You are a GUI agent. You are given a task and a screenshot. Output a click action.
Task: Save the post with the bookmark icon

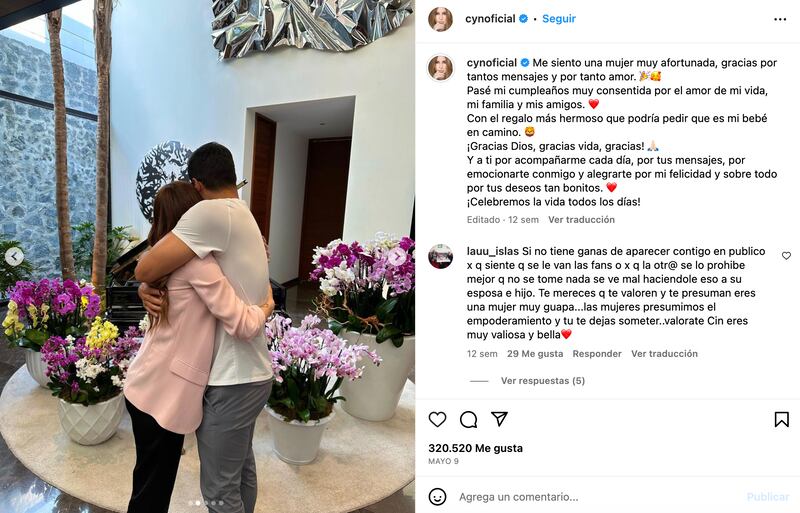coord(782,420)
